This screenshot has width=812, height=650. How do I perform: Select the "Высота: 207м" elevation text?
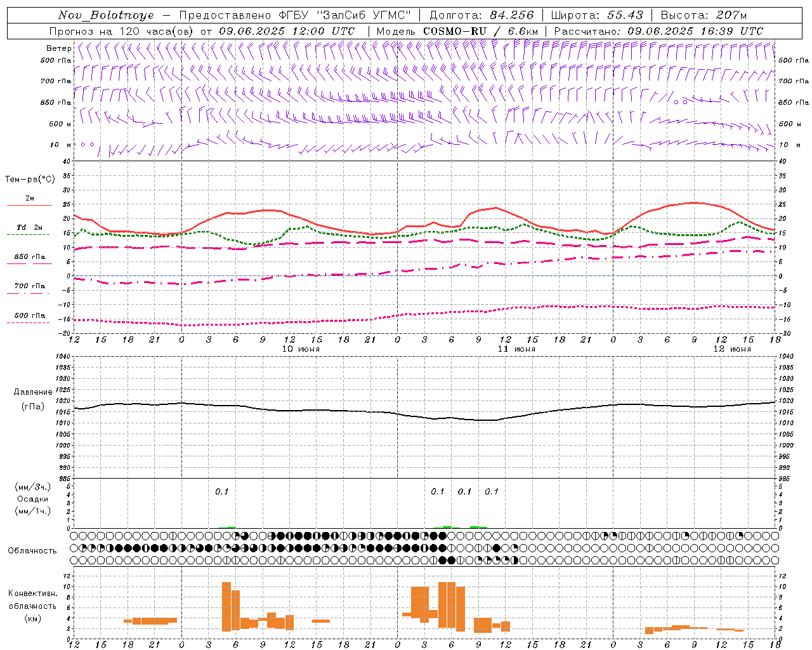coord(704,15)
